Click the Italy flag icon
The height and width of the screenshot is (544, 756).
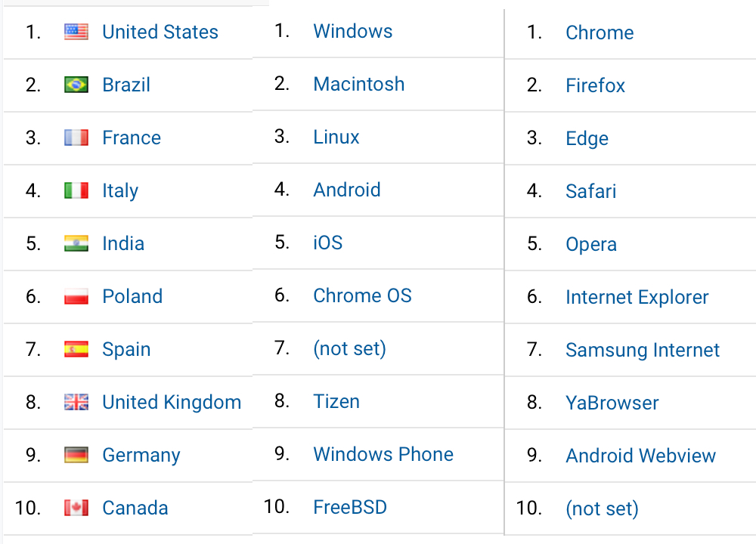tap(76, 190)
